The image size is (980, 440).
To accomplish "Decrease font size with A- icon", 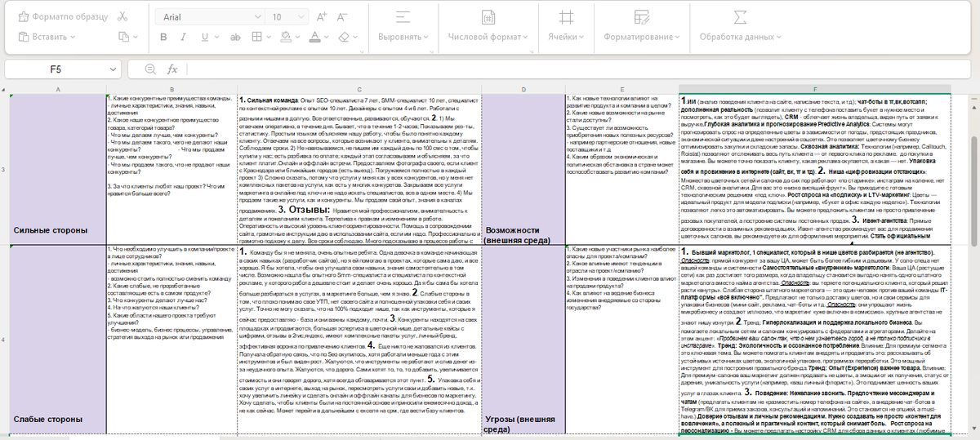I will 343,16.
